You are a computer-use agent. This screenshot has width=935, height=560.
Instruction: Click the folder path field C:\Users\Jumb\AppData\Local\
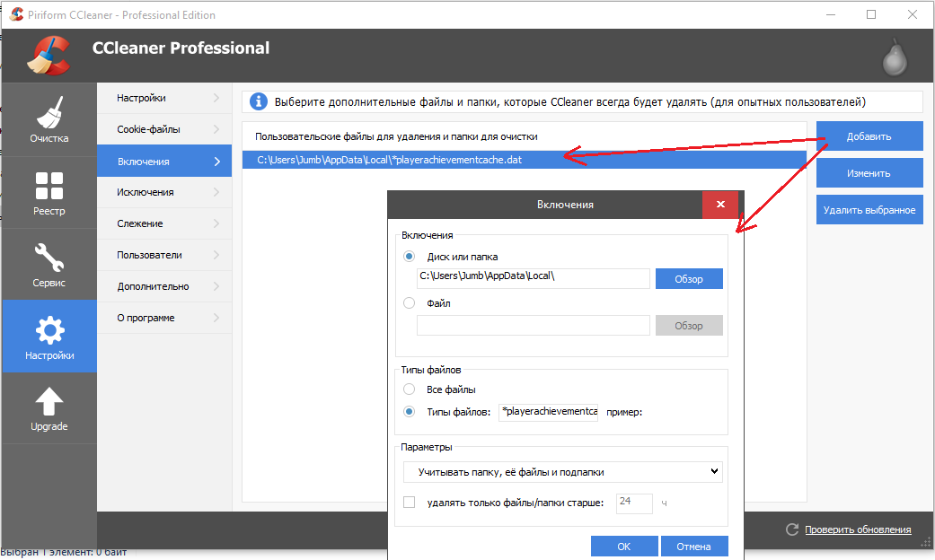(534, 278)
